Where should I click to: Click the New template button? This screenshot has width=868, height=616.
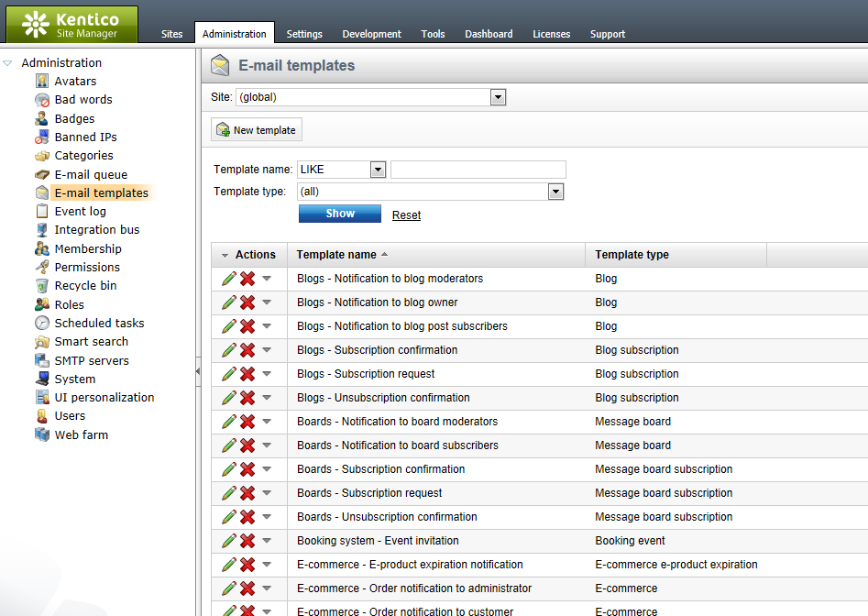click(x=257, y=129)
